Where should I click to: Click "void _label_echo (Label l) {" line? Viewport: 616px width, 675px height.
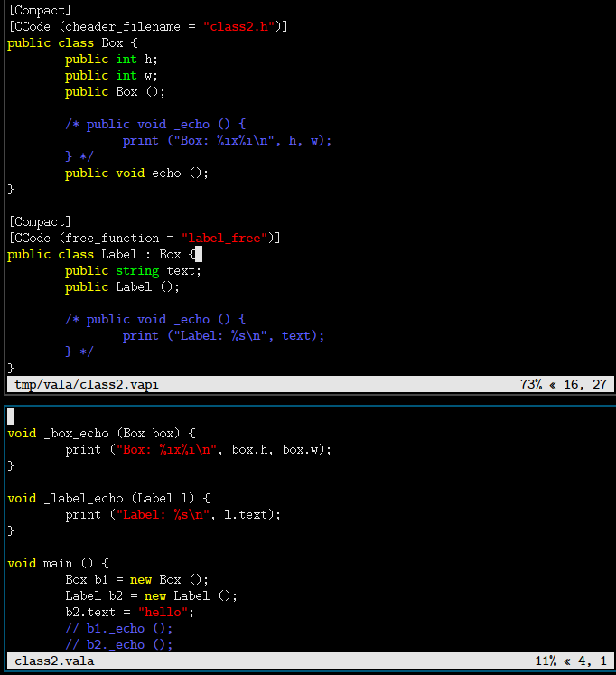pyautogui.click(x=108, y=499)
